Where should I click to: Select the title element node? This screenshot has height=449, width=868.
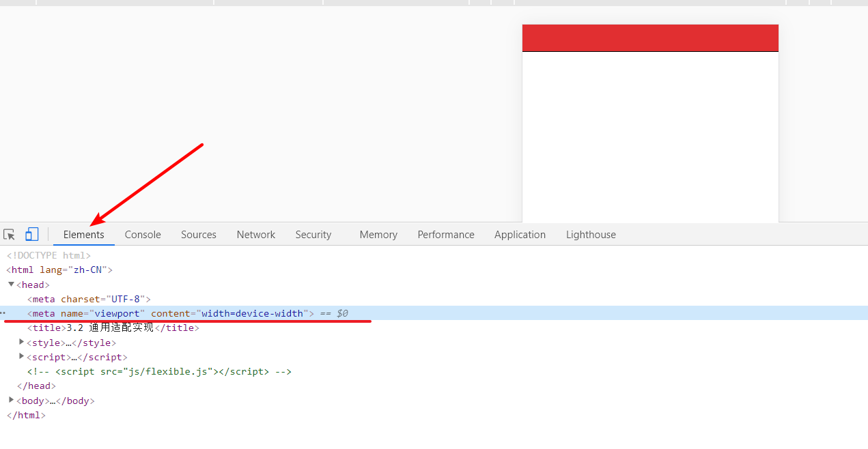[x=113, y=328]
